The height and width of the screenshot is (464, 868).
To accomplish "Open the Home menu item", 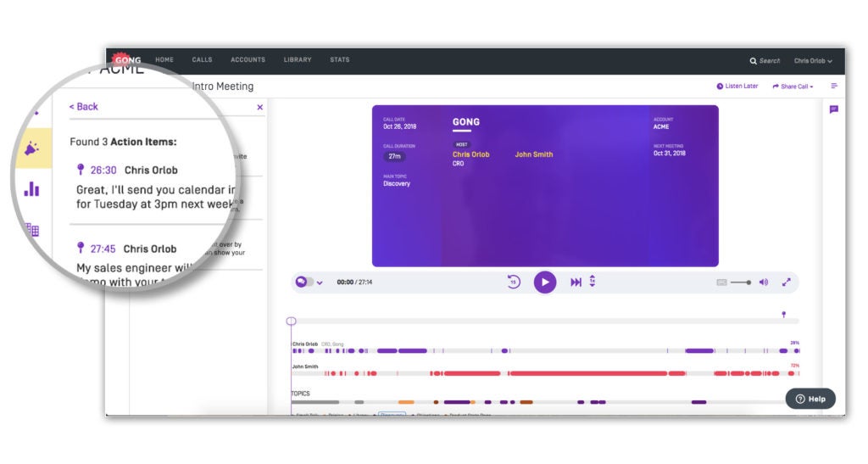I will point(164,59).
